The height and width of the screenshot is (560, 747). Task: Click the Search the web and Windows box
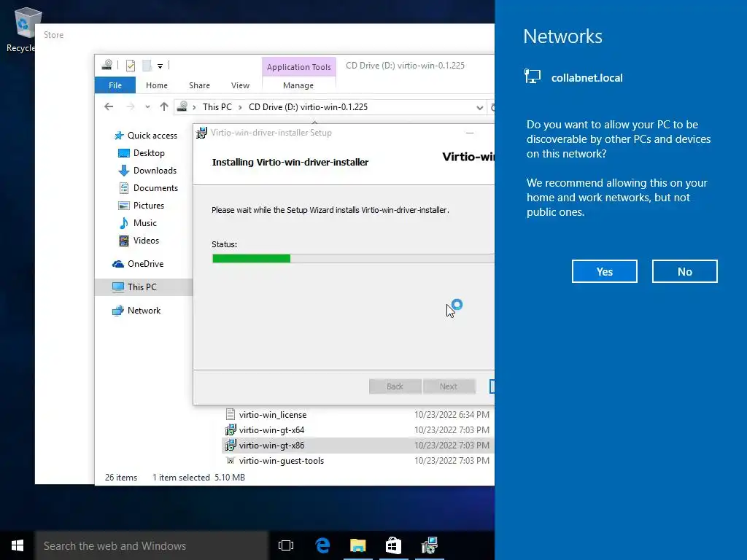click(152, 545)
